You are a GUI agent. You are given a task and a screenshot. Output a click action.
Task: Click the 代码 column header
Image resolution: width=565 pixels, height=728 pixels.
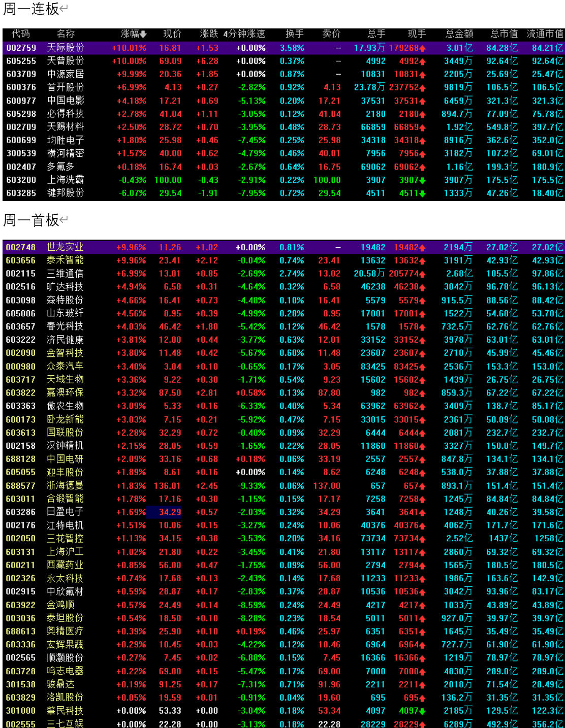tap(21, 34)
